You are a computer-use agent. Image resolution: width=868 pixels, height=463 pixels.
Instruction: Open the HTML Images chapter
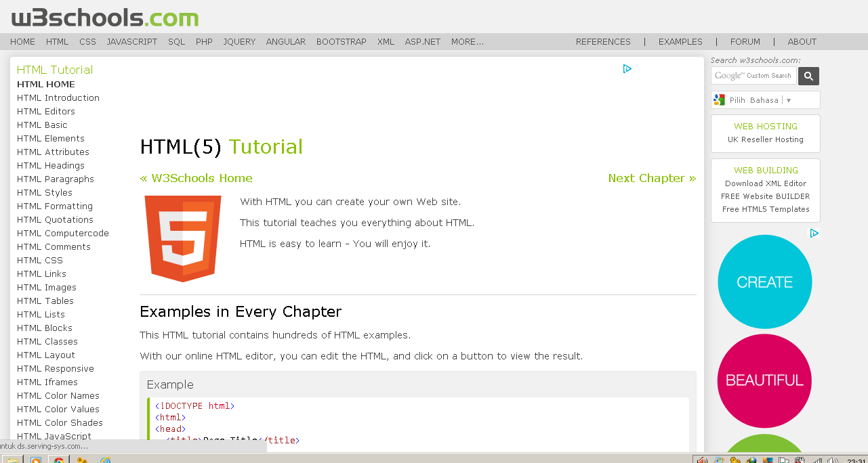47,288
